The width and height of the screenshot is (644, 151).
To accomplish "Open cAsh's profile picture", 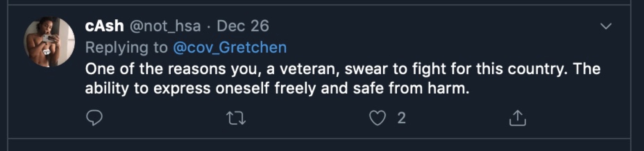I will (49, 42).
